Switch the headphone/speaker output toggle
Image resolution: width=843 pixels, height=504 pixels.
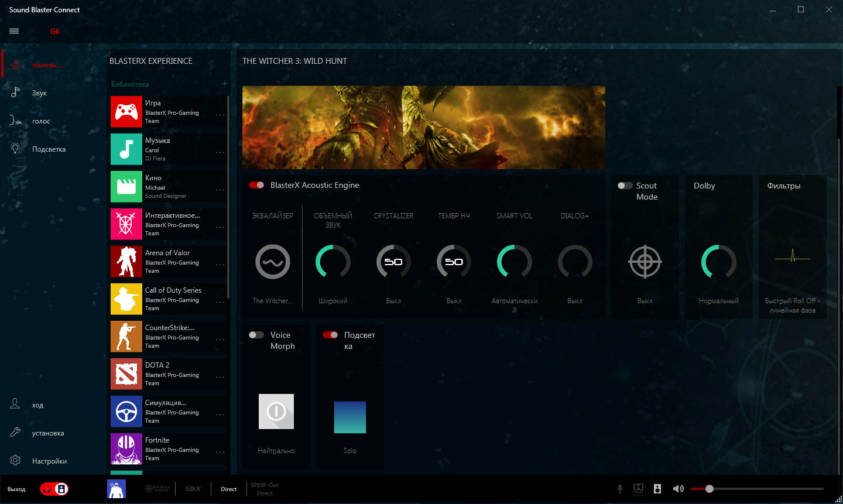(54, 489)
